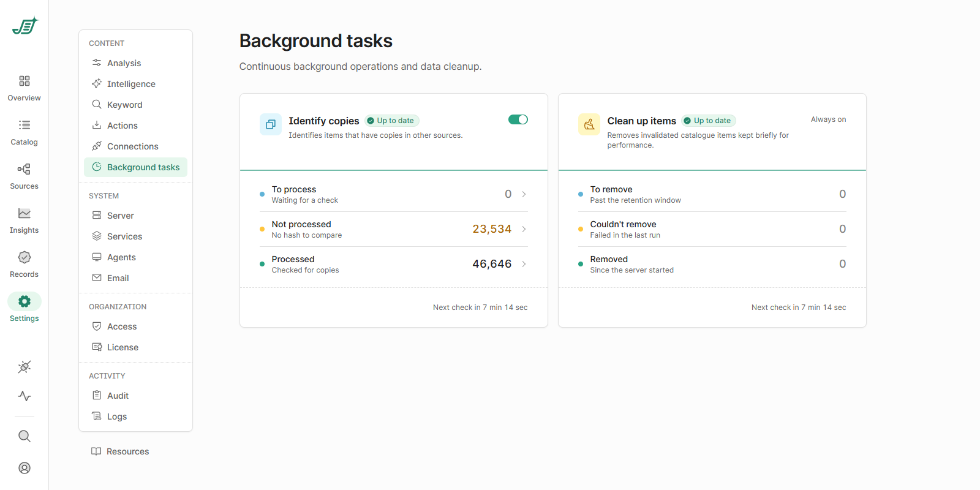Screen dimensions: 980x490
Task: Open the Agents settings page
Action: point(135,257)
